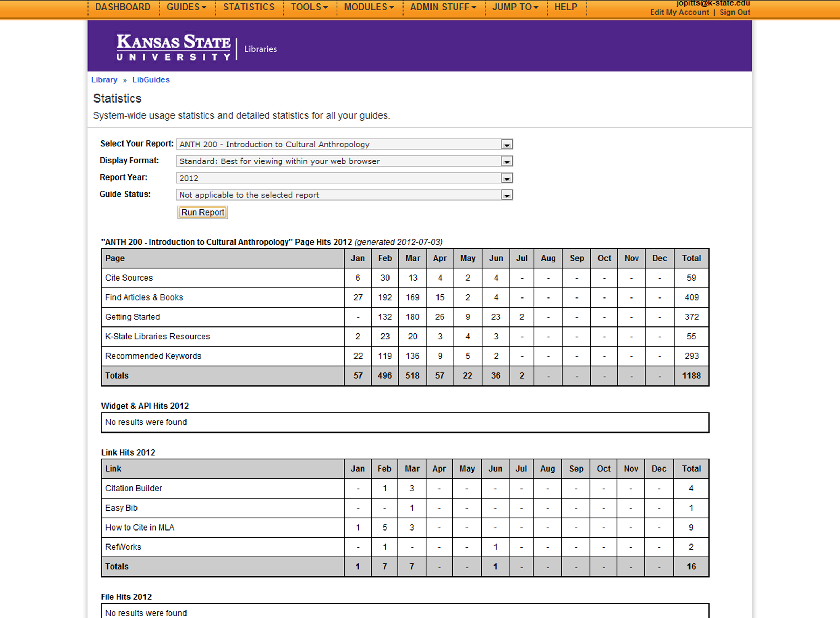Click the File Hits 2012 heading
Image resolution: width=840 pixels, height=618 pixels.
pyautogui.click(x=126, y=597)
